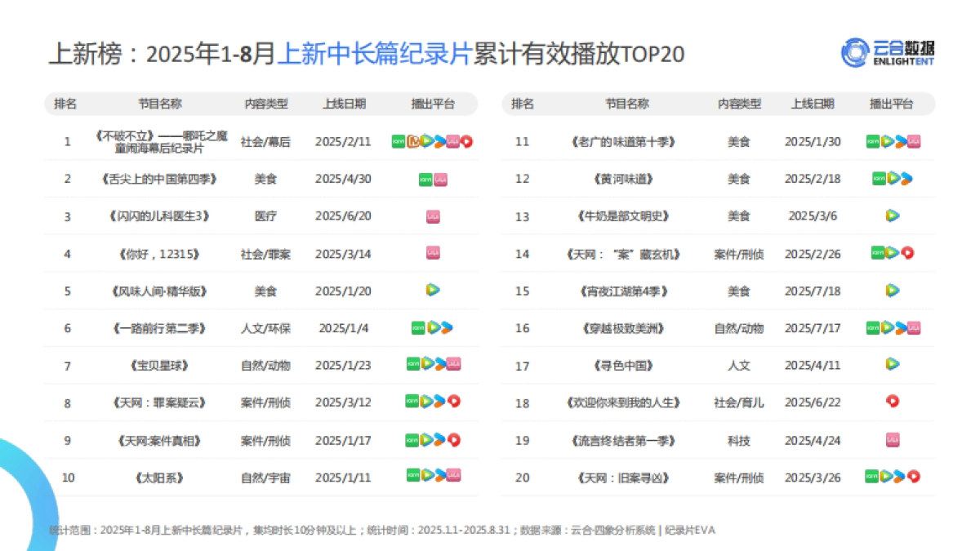Image resolution: width=980 pixels, height=551 pixels.
Task: Click the Mango TV icon beside 《你好，12315》
Action: [434, 253]
